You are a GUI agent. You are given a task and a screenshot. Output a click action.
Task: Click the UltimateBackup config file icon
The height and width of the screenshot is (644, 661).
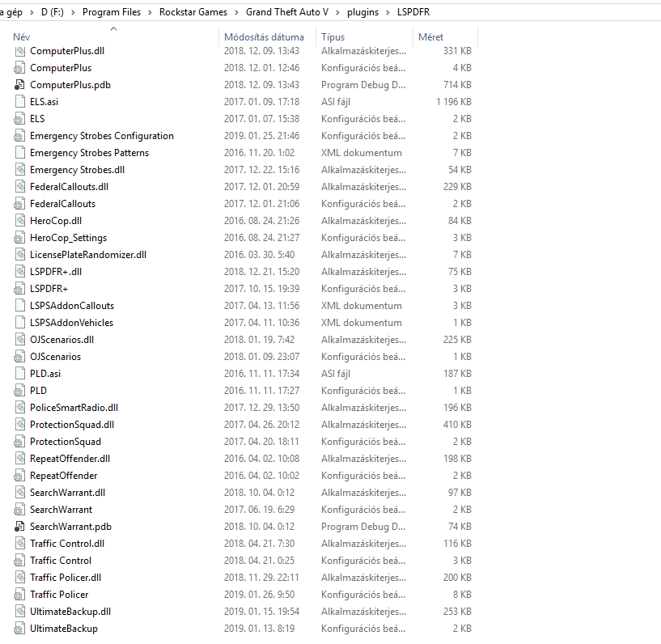coord(19,629)
